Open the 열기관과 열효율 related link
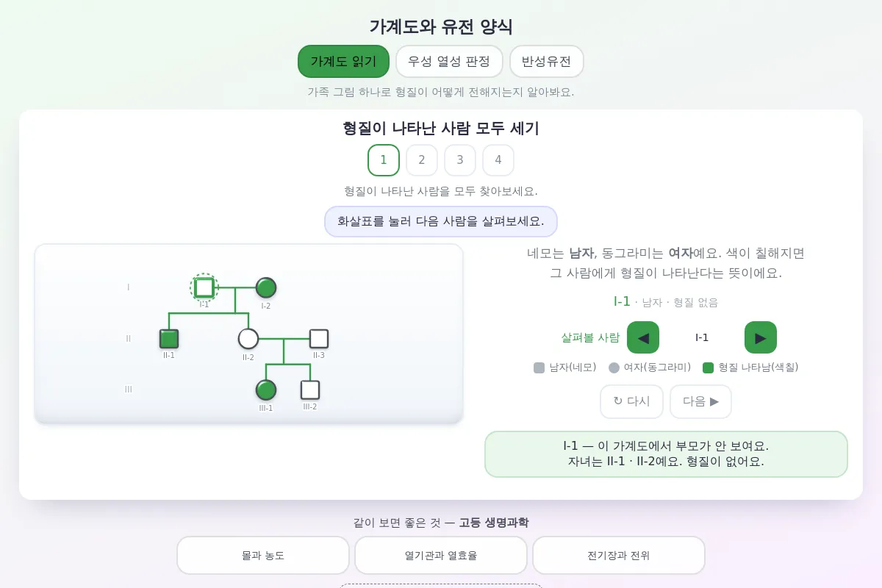 point(441,555)
